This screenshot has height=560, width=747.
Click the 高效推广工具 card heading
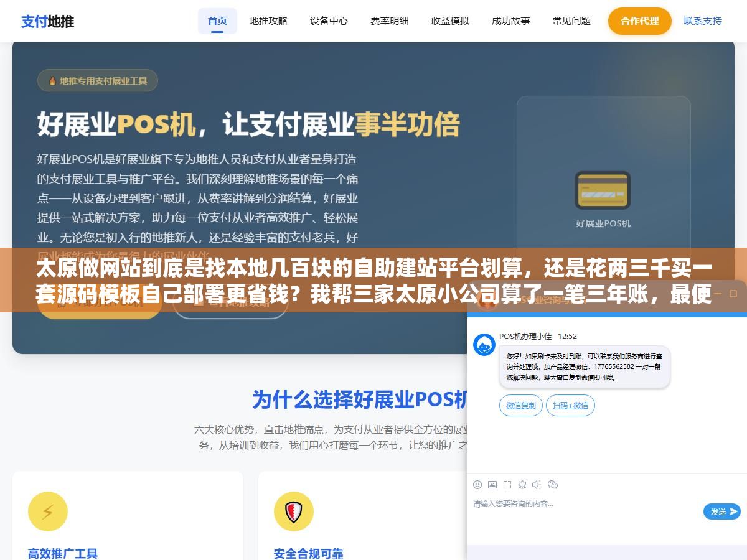click(63, 553)
